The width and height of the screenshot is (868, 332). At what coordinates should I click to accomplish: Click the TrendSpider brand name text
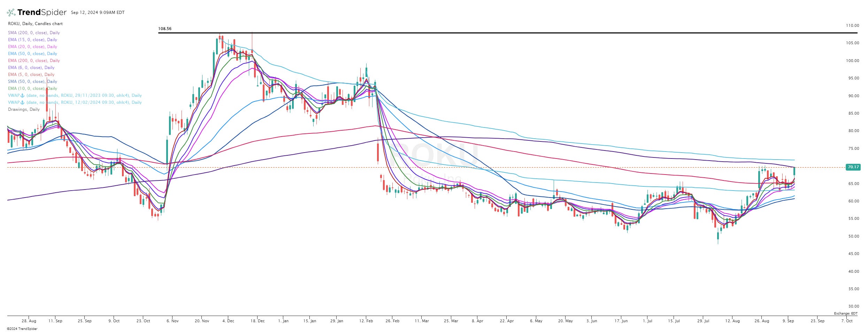[x=42, y=13]
